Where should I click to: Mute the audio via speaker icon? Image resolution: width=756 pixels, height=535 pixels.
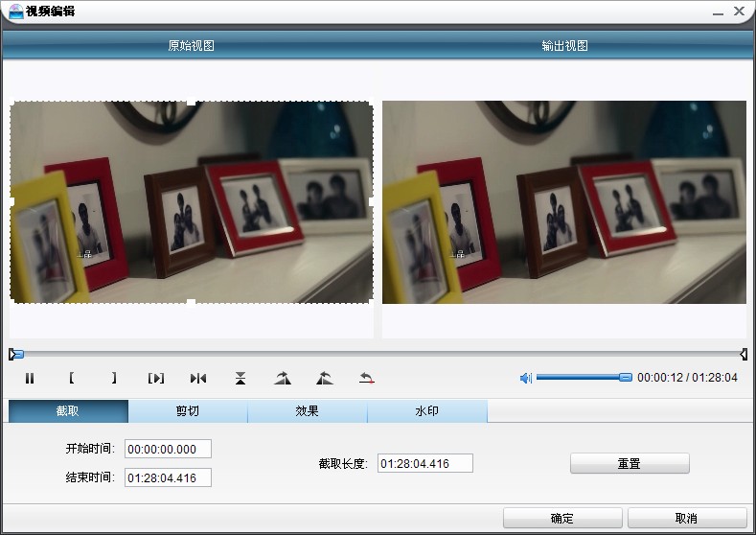pos(525,379)
